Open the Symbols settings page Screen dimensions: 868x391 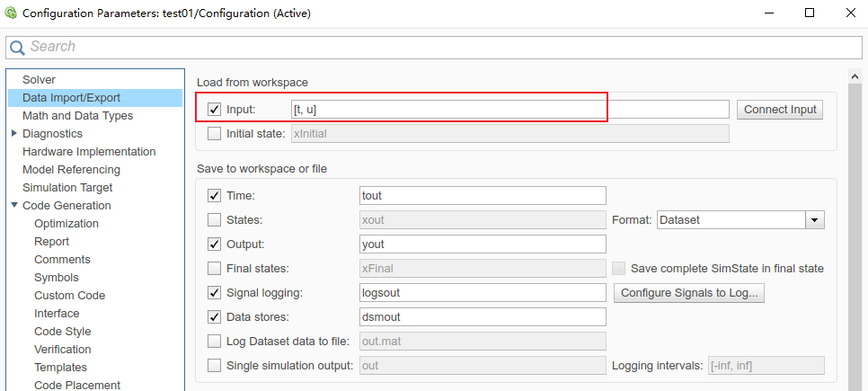(x=57, y=278)
